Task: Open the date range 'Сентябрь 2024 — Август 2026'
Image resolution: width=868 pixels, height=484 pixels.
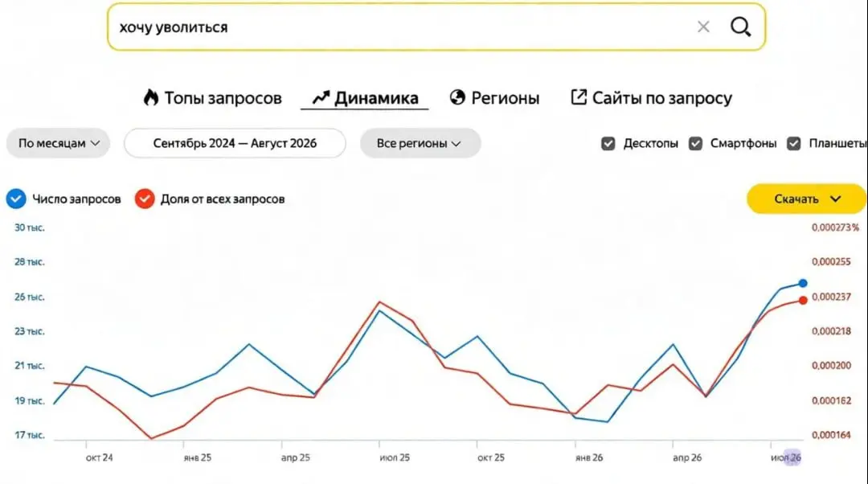Action: pos(235,143)
